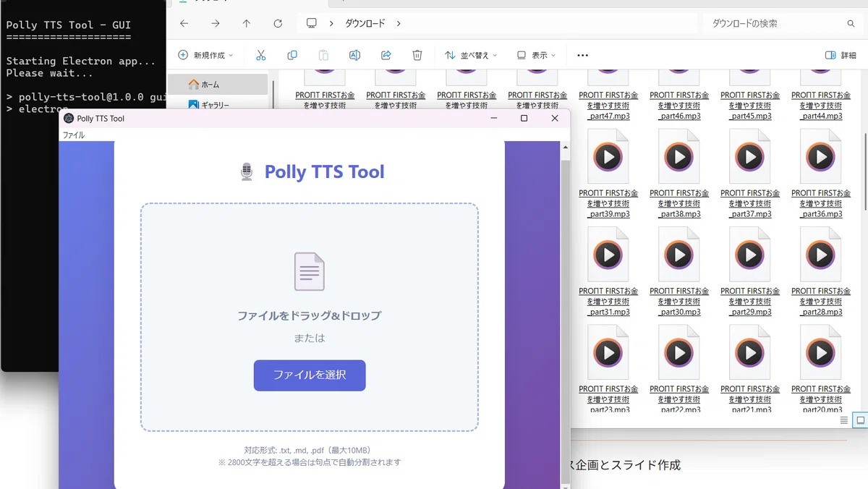Click the Rename icon in Explorer toolbar
Image resolution: width=868 pixels, height=489 pixels.
tap(354, 55)
